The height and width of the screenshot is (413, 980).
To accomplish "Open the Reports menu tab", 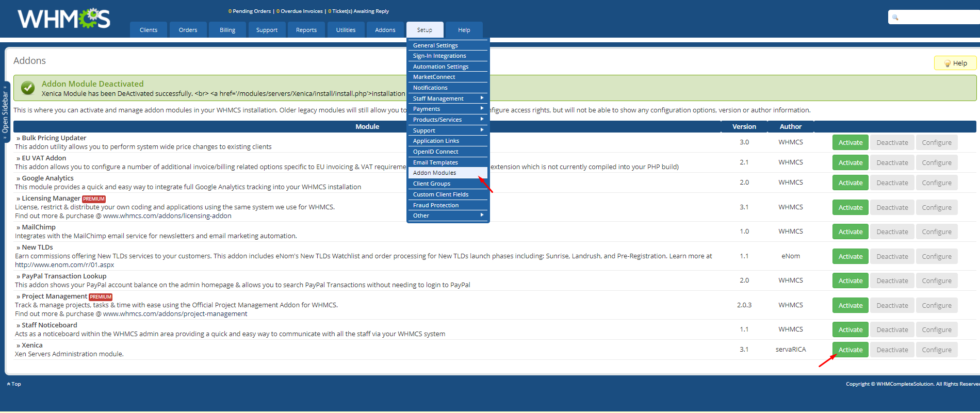I will (x=306, y=30).
